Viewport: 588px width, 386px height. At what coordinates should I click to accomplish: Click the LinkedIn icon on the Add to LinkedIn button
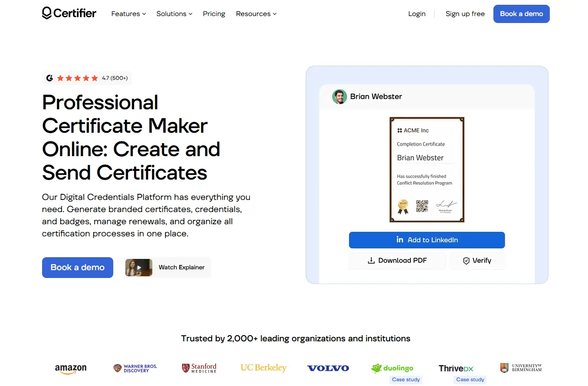click(400, 240)
